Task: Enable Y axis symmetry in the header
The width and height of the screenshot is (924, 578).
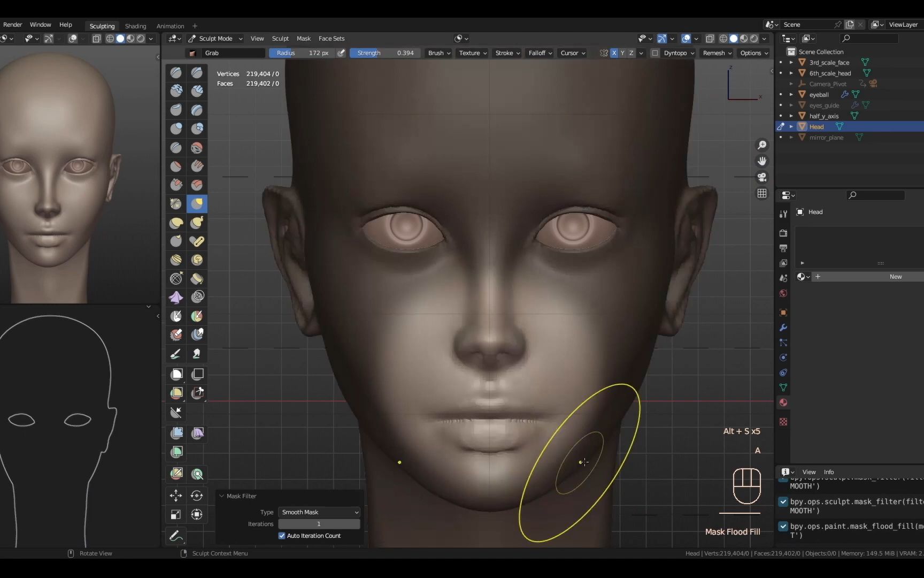Action: 623,53
